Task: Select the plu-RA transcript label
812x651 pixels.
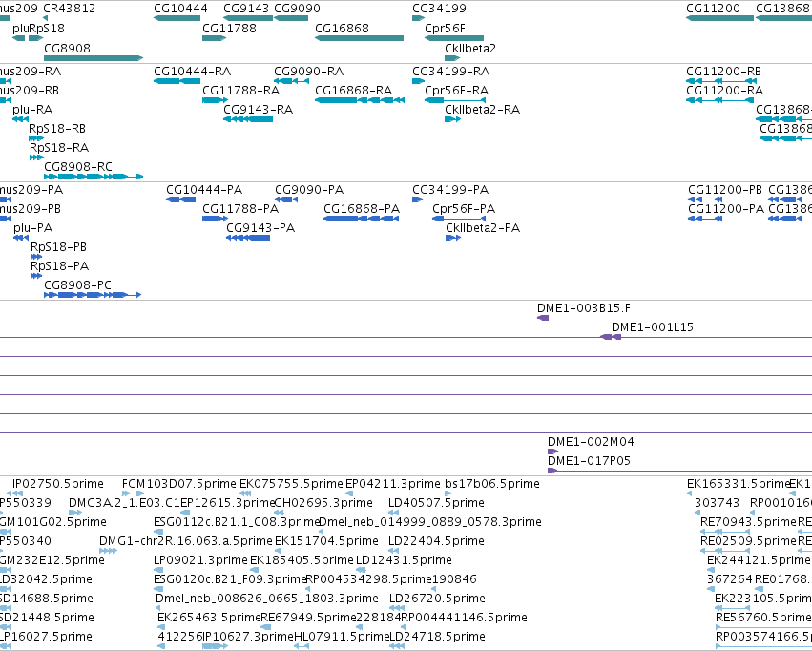Action: (x=32, y=109)
